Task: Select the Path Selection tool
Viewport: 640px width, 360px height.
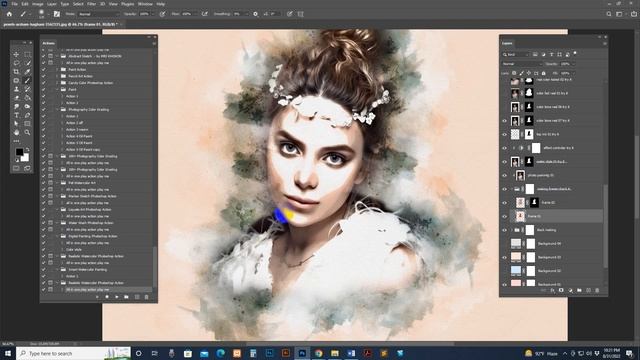Action: (16, 124)
